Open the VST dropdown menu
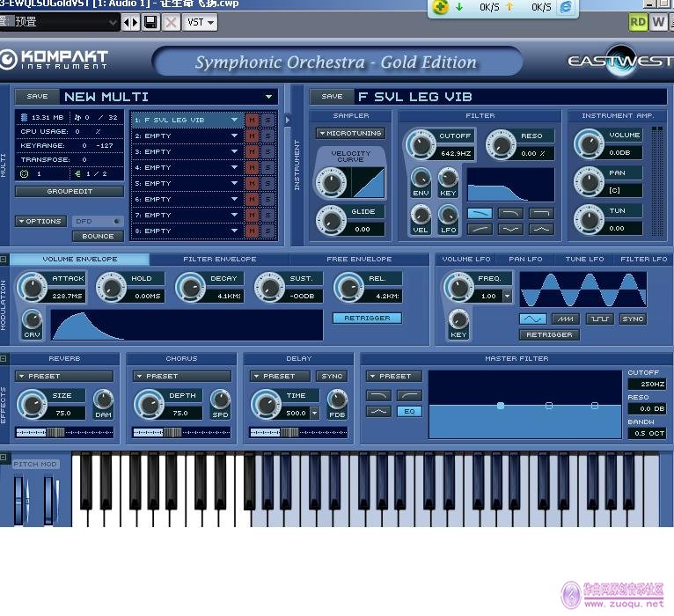Screen dimensions: 674x616 click(200, 22)
